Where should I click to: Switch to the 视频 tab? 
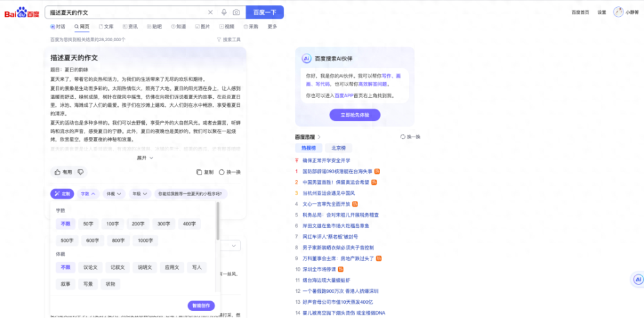point(227,26)
